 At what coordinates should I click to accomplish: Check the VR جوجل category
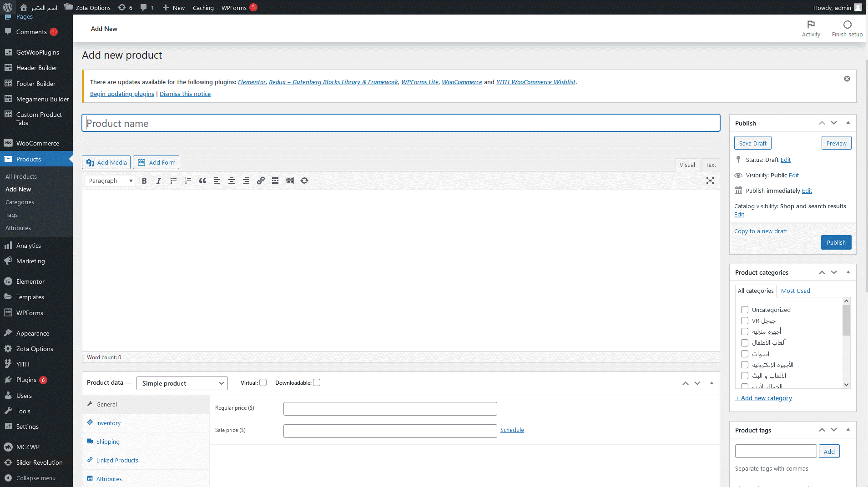(x=745, y=321)
